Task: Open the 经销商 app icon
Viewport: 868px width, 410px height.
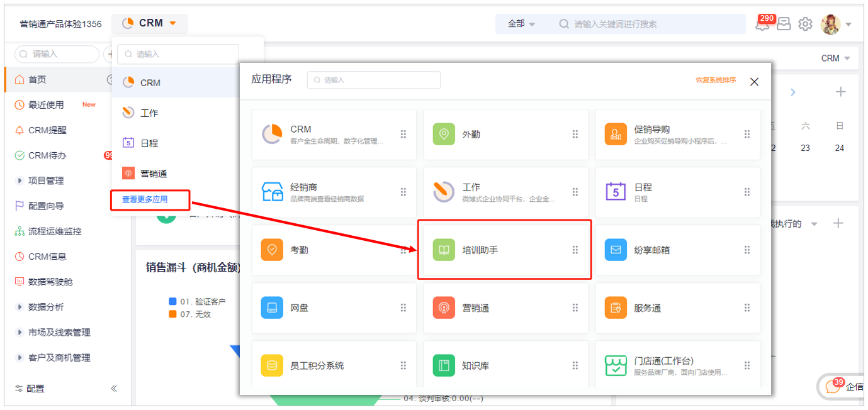Action: (x=272, y=192)
